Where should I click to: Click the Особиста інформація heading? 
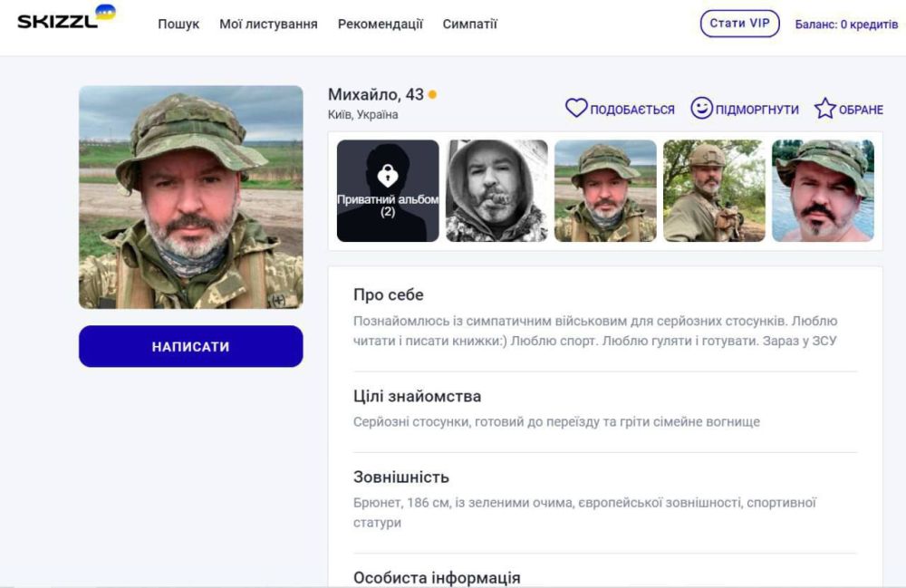point(437,578)
